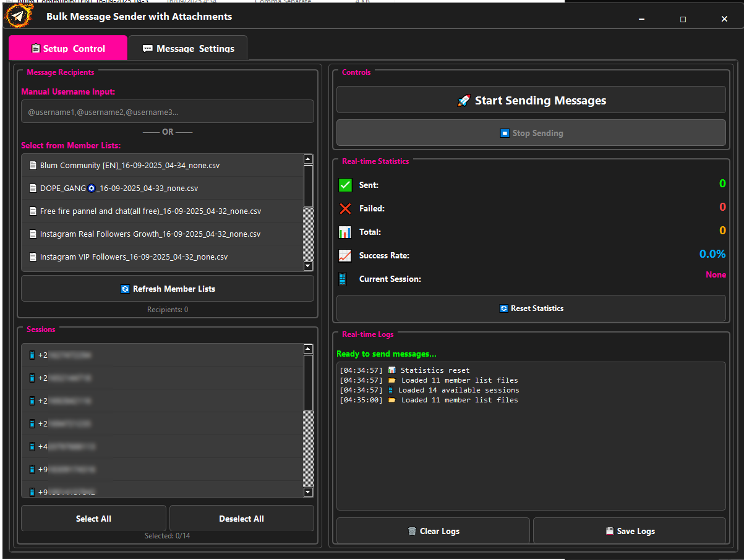Focus the manual username input field
Image resolution: width=744 pixels, height=560 pixels.
coord(167,112)
